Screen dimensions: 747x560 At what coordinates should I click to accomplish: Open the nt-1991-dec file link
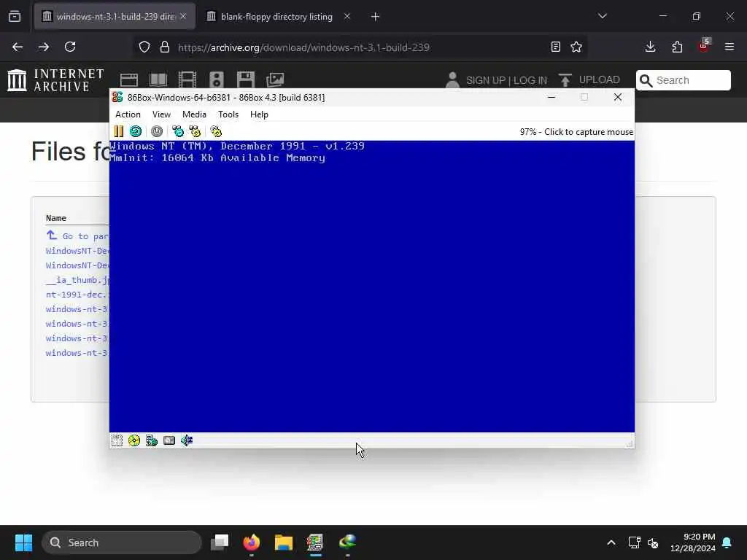pos(77,295)
